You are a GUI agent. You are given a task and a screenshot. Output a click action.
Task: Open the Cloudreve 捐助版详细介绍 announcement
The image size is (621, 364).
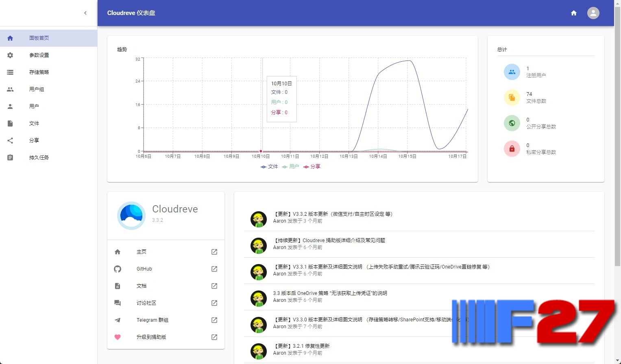pos(419,244)
